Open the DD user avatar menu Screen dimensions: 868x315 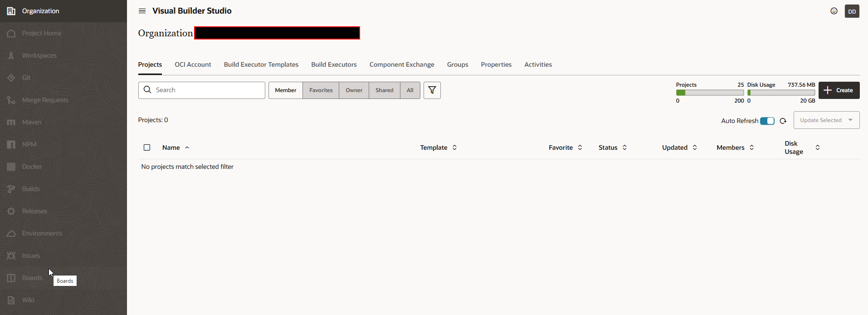(x=852, y=11)
